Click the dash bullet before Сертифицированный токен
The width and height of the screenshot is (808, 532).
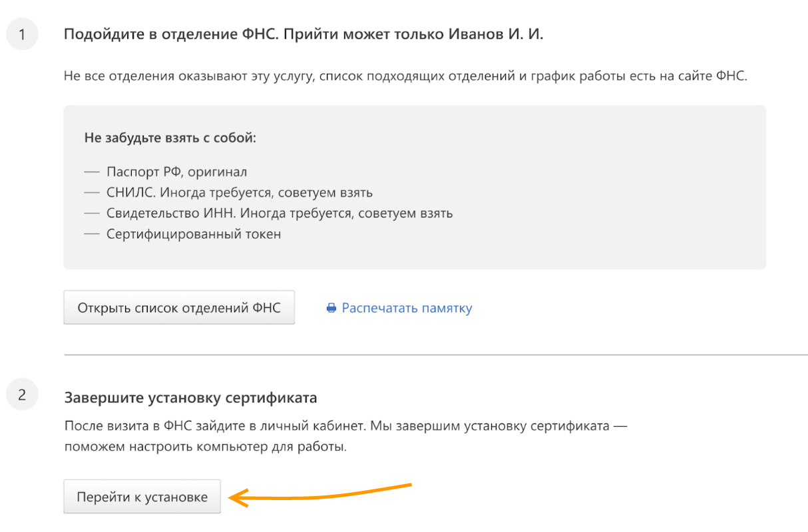click(92, 234)
